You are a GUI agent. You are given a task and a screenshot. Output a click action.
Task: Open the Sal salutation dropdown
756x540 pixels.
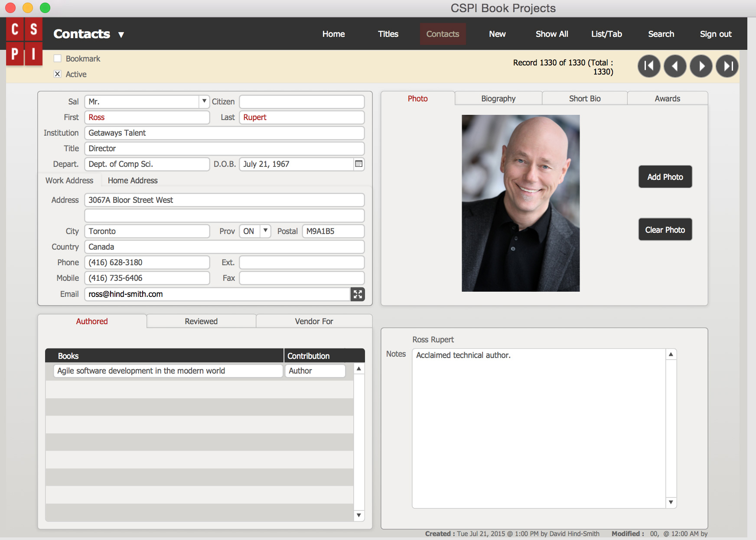tap(204, 101)
